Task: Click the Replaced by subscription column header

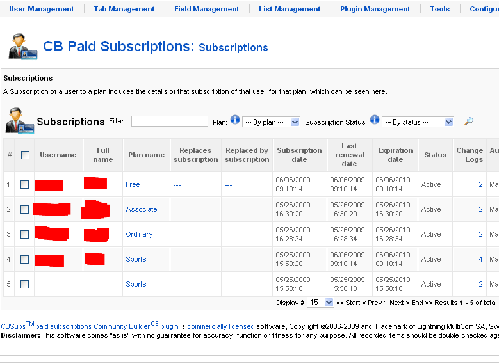Action: pyautogui.click(x=247, y=155)
